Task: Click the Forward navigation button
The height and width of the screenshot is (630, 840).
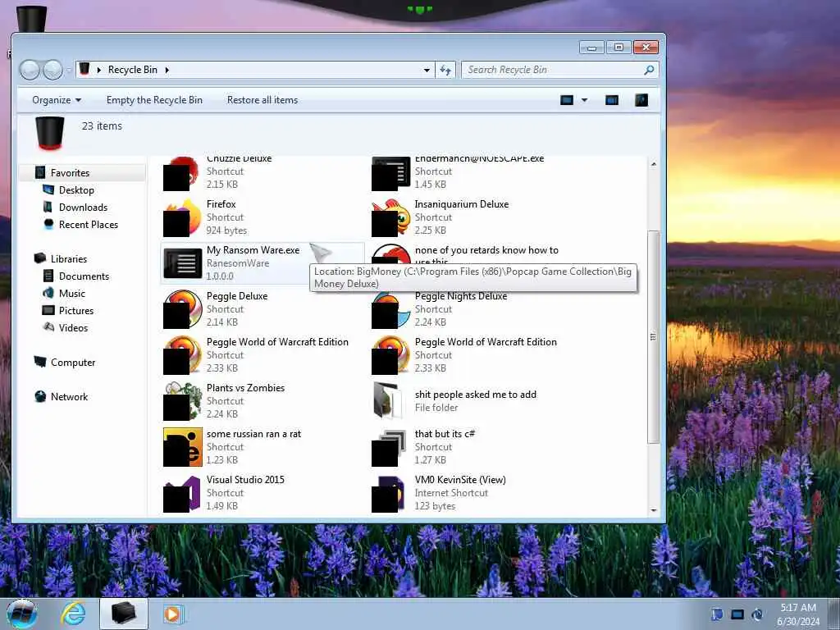Action: (52, 71)
